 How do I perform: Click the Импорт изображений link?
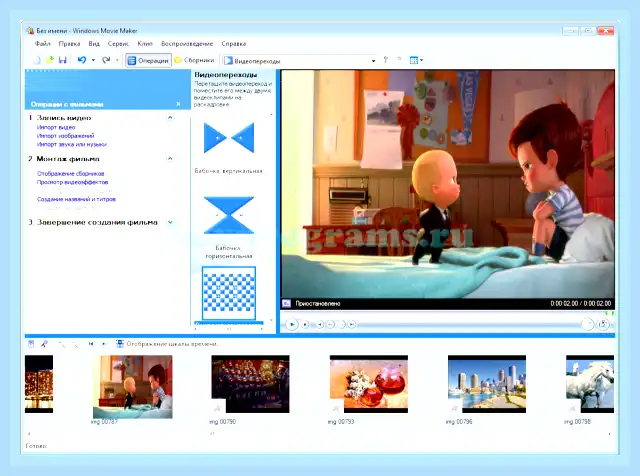[65, 136]
